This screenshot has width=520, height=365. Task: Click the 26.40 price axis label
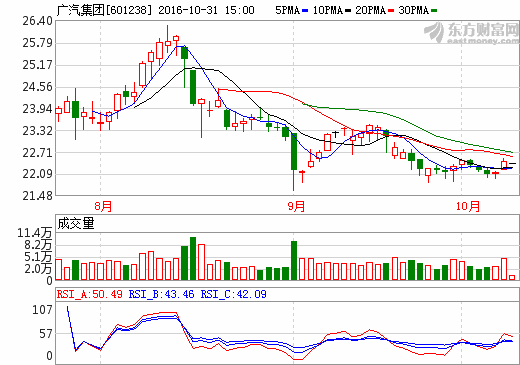click(37, 21)
